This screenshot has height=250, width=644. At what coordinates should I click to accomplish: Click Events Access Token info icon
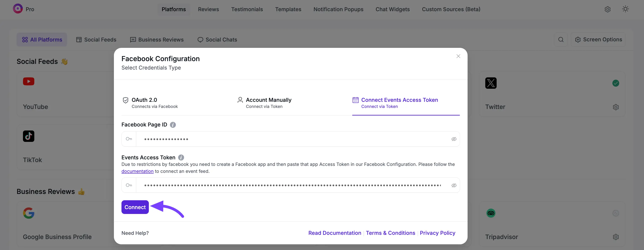coord(181,157)
